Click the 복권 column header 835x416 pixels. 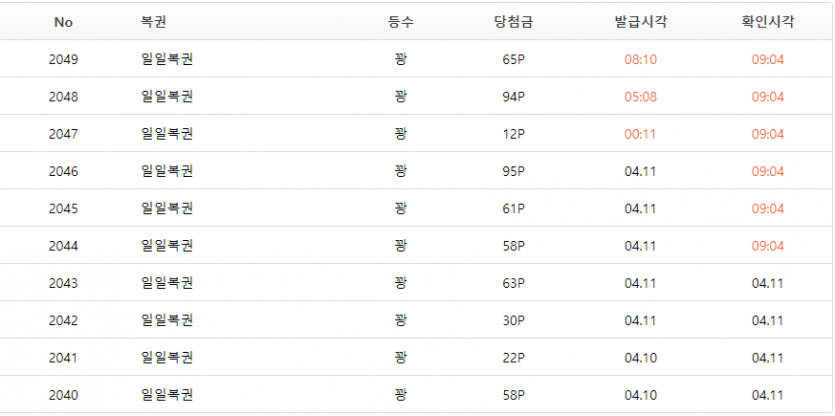(x=154, y=22)
